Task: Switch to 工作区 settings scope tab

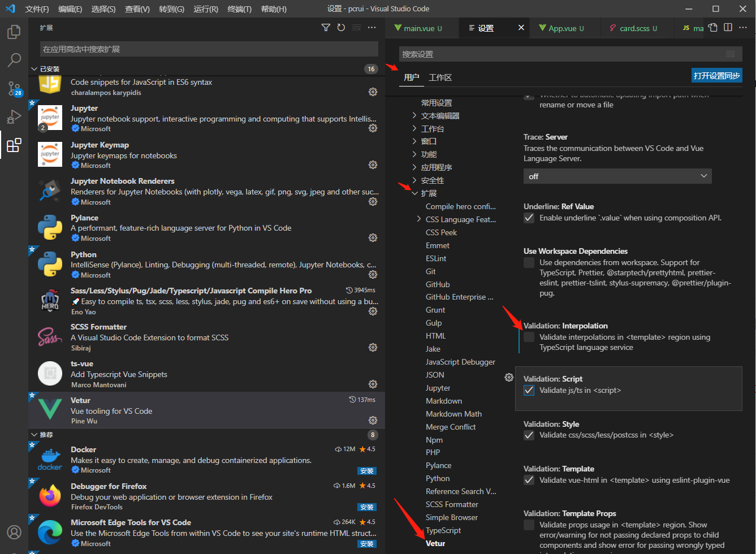Action: point(440,77)
